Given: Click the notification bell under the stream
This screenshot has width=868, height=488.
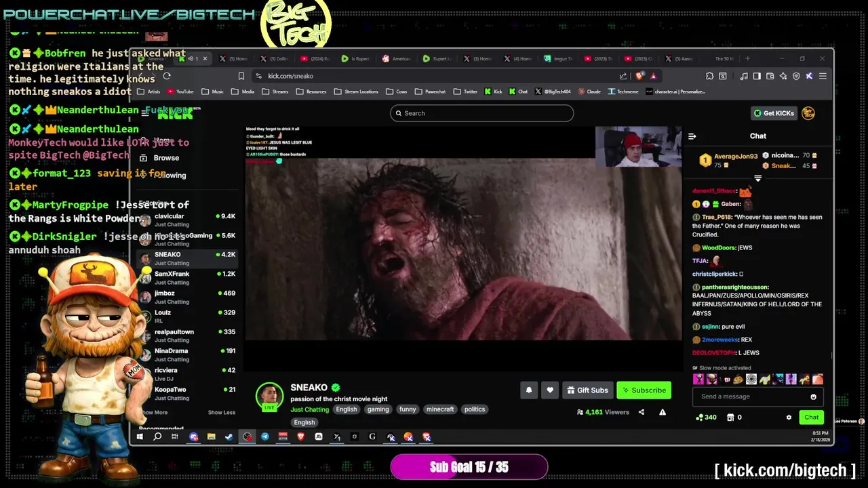Looking at the screenshot, I should point(529,390).
